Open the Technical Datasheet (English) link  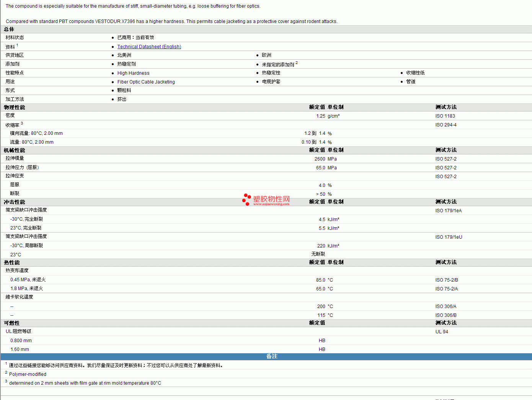149,47
